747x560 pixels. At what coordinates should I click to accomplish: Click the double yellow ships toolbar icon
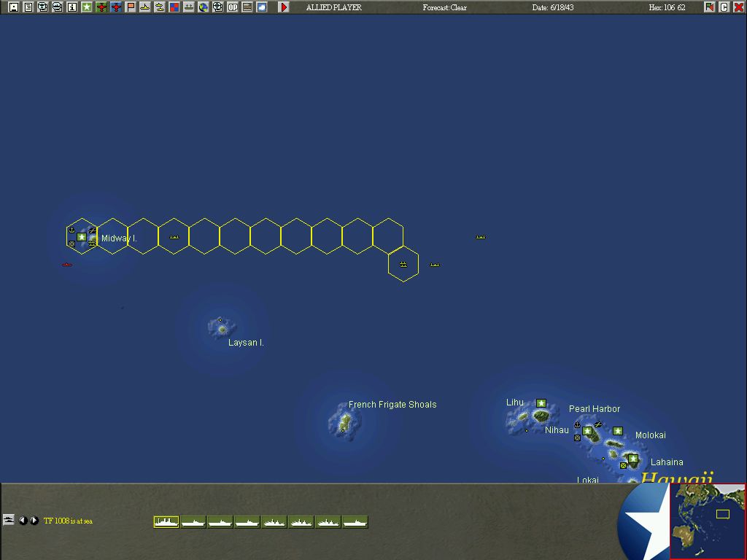coord(160,7)
